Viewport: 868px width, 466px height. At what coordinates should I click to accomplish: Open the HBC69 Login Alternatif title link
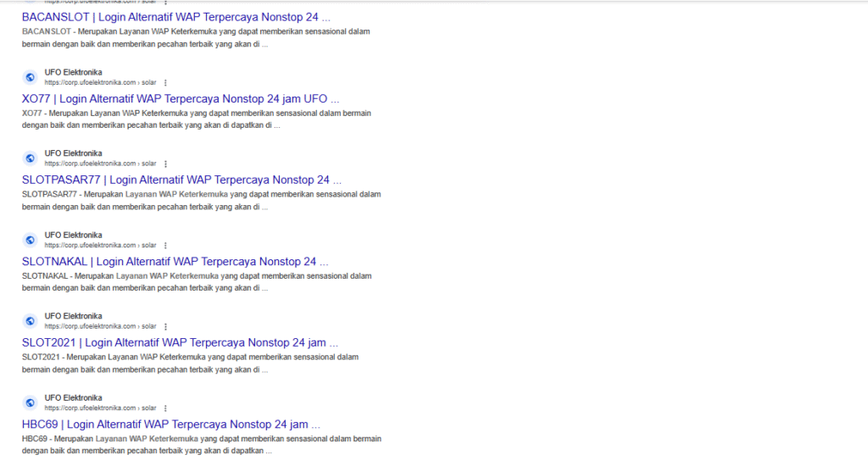(x=171, y=424)
